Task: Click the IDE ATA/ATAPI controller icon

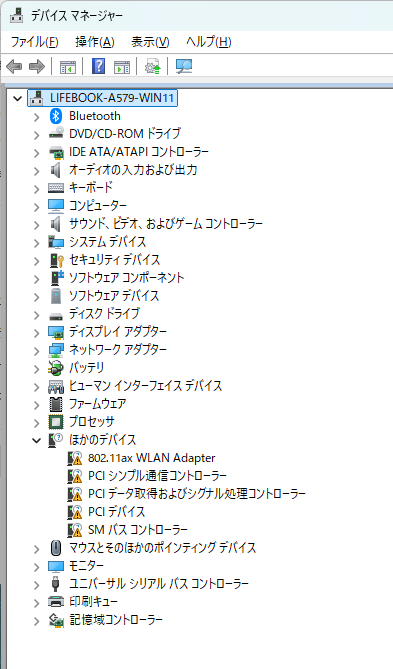Action: [55, 152]
